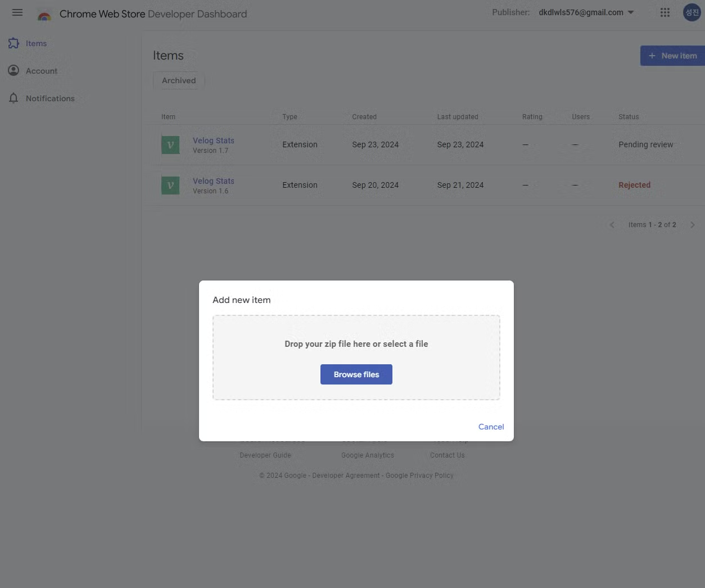Open the hamburger navigation menu
The width and height of the screenshot is (705, 588).
pyautogui.click(x=17, y=12)
